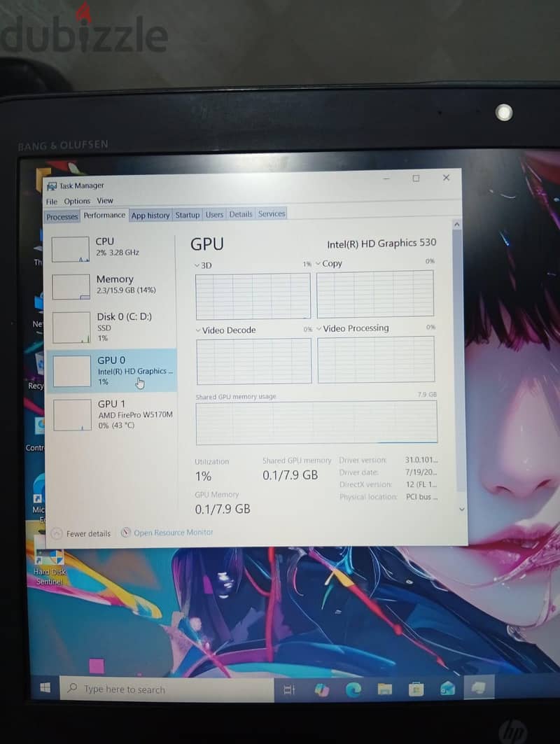Image resolution: width=560 pixels, height=744 pixels.
Task: Open Outlook mail from taskbar
Action: tap(447, 688)
